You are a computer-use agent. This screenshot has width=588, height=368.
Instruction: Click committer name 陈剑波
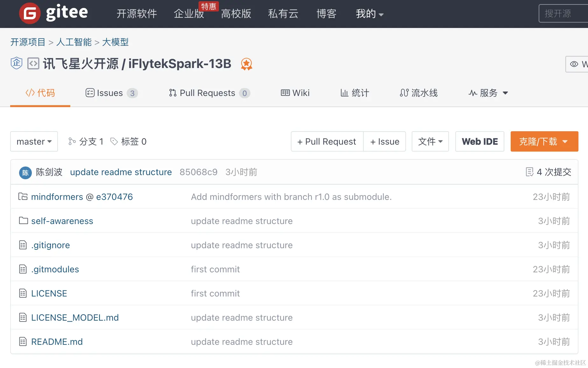[49, 172]
